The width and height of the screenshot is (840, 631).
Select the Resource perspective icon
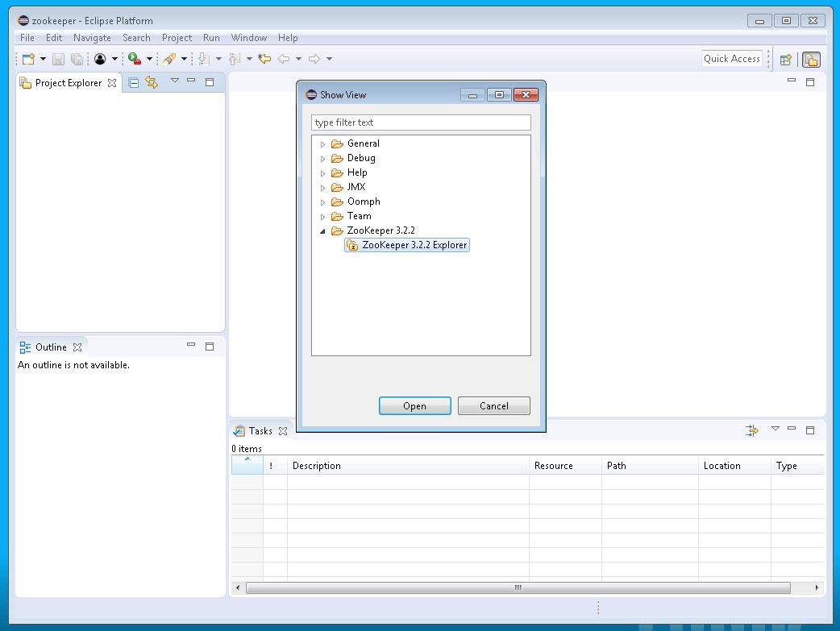tap(811, 59)
